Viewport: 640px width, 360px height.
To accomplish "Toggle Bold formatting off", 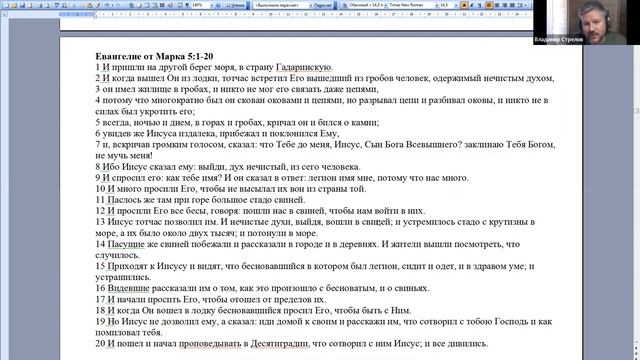I will [464, 5].
